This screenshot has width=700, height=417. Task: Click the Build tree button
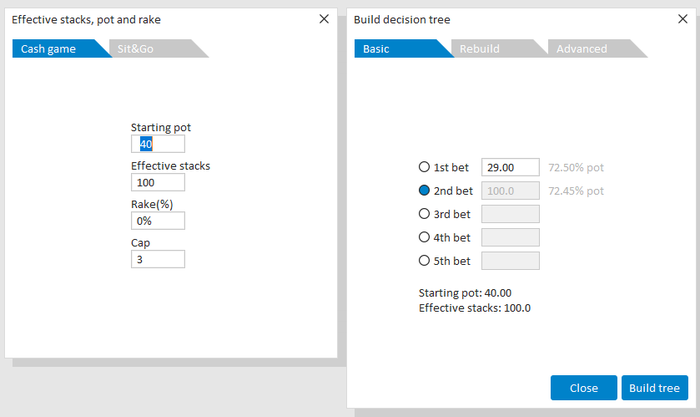point(654,388)
